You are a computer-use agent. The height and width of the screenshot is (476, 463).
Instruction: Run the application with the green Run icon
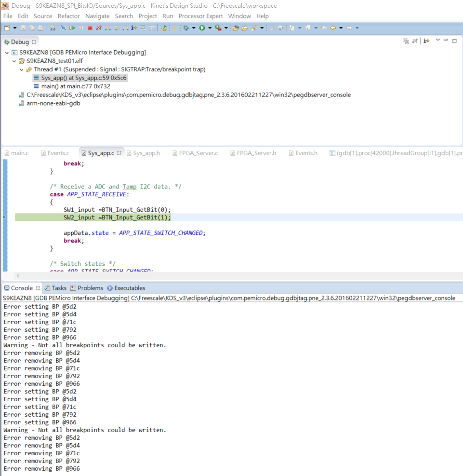pyautogui.click(x=203, y=27)
